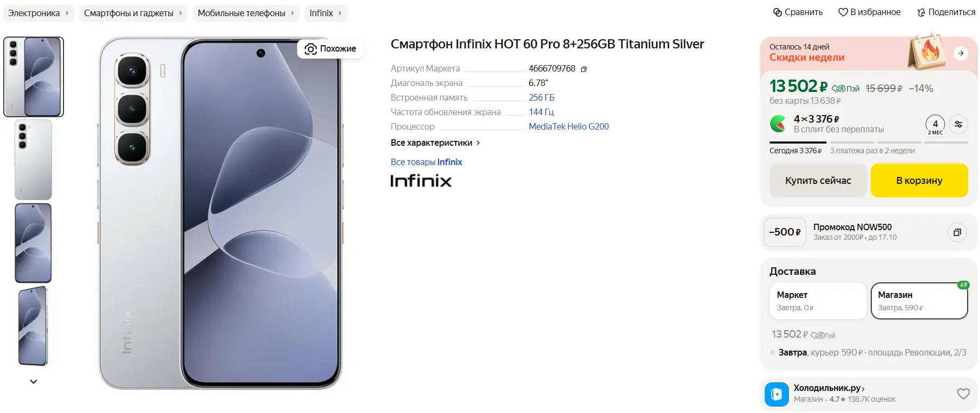Image resolution: width=980 pixels, height=413 pixels.
Task: Click the В корзину button
Action: 919,181
